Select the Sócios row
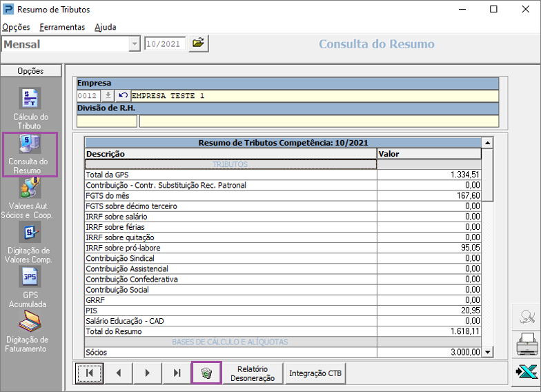Image resolution: width=541 pixels, height=392 pixels. (x=283, y=352)
